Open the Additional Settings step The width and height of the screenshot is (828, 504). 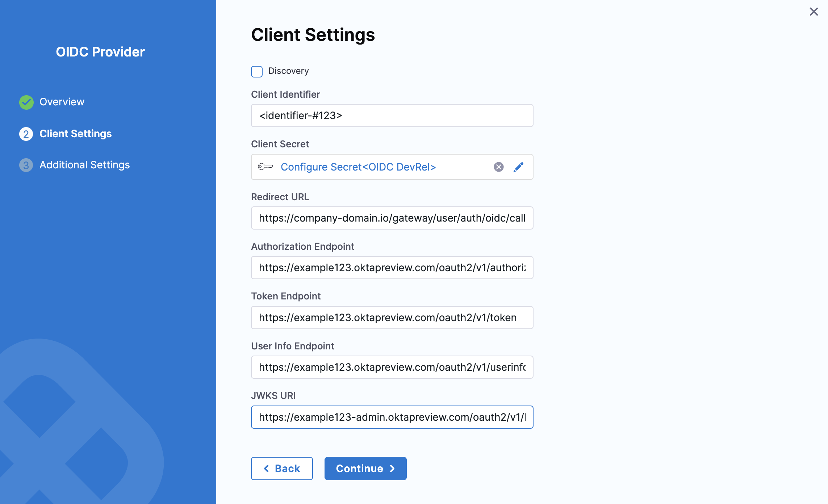click(x=84, y=165)
